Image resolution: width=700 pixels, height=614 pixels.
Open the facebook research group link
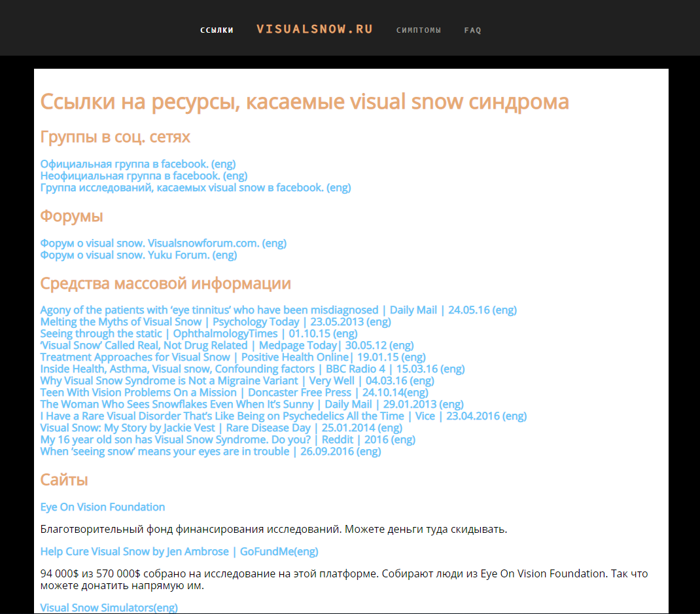(196, 188)
